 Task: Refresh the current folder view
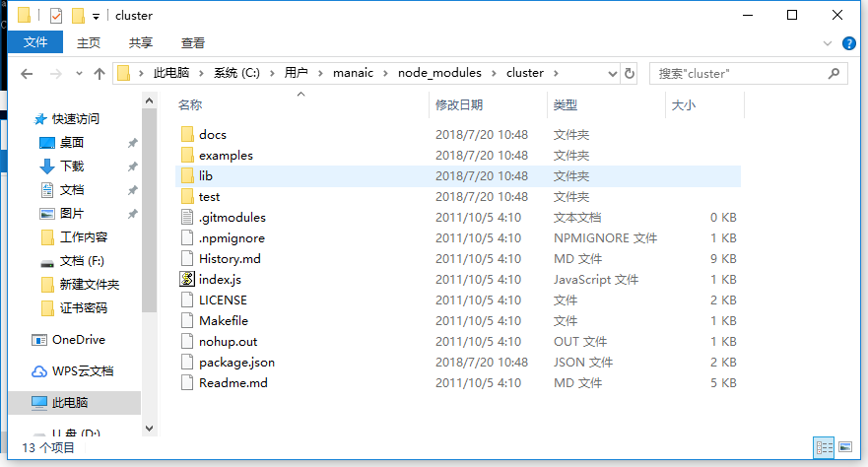[x=630, y=73]
